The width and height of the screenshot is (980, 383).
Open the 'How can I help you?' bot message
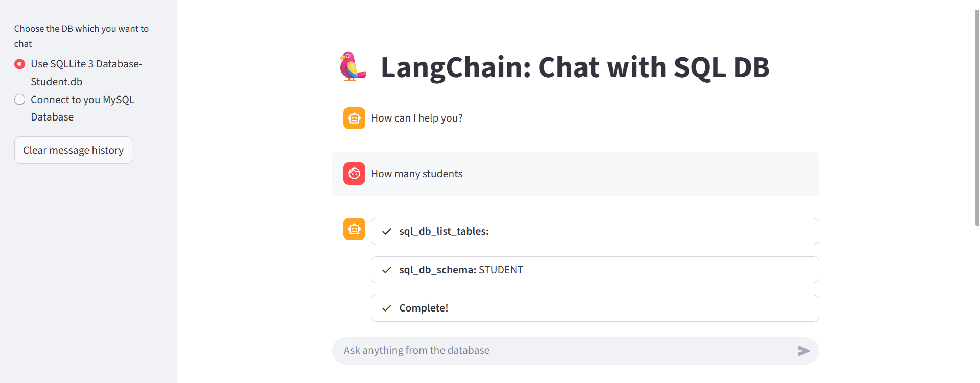(x=417, y=118)
